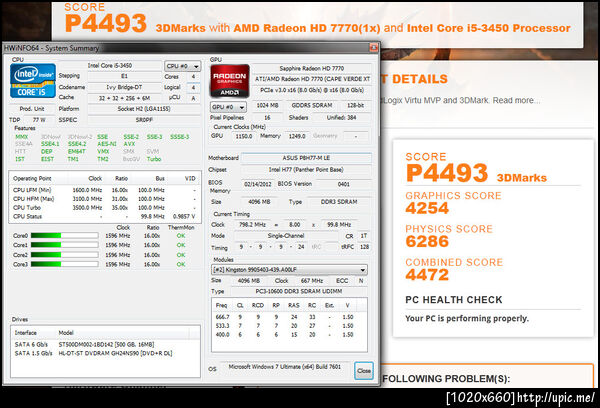Click the 533.3 frequency timing row
600x408 pixels.
289,326
